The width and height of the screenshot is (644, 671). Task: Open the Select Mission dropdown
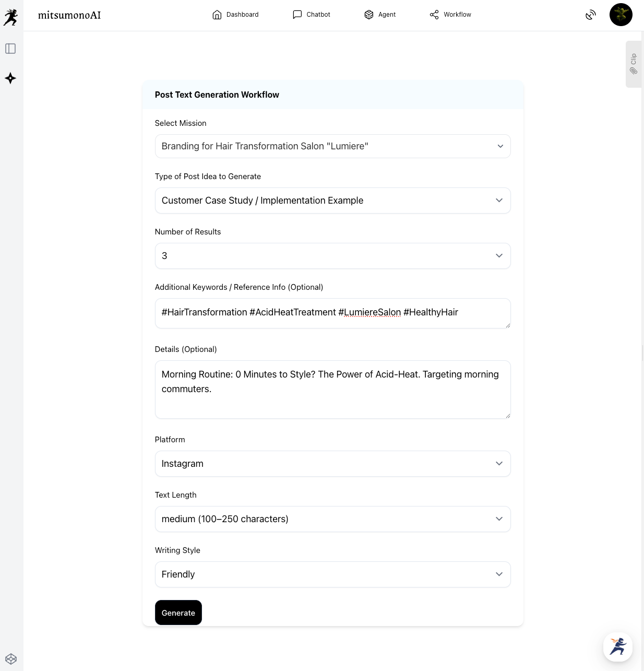click(332, 146)
